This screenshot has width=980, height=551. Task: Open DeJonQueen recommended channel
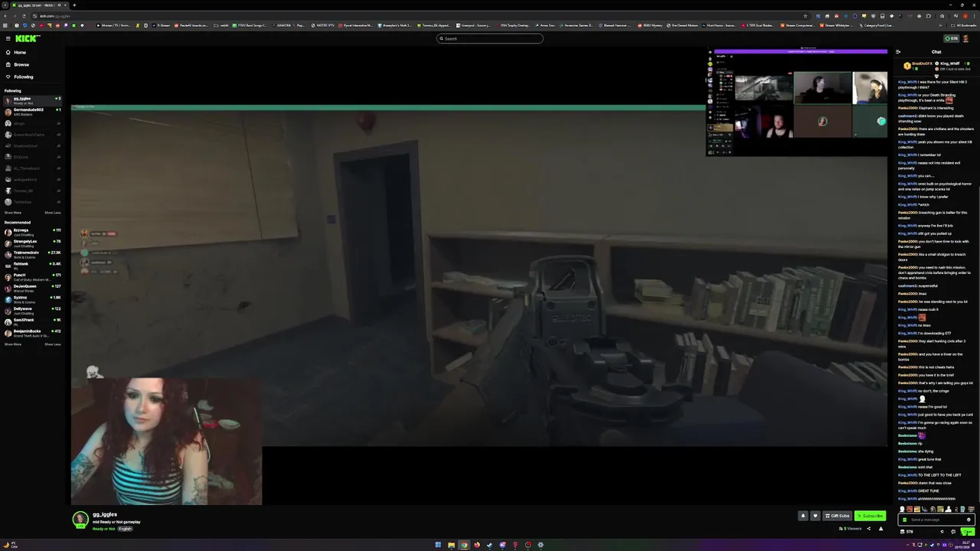coord(32,287)
